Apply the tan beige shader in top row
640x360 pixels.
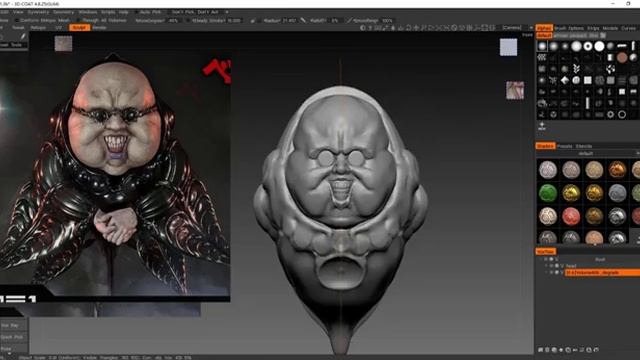coord(594,170)
